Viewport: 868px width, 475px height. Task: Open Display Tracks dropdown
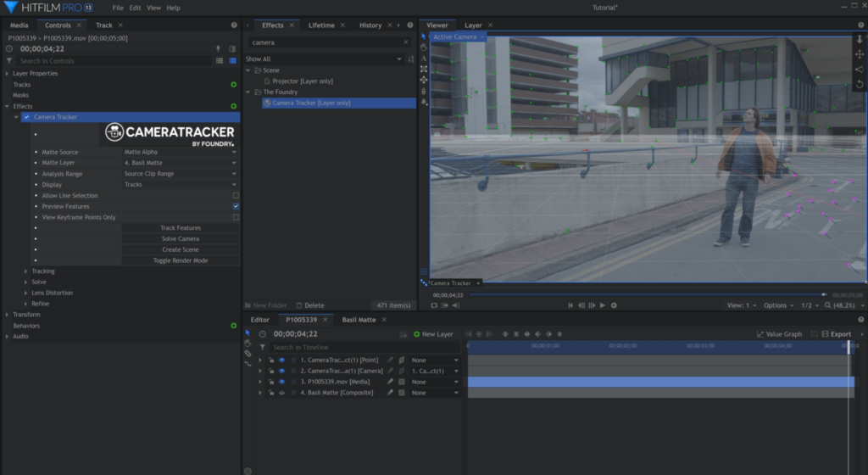pyautogui.click(x=181, y=184)
